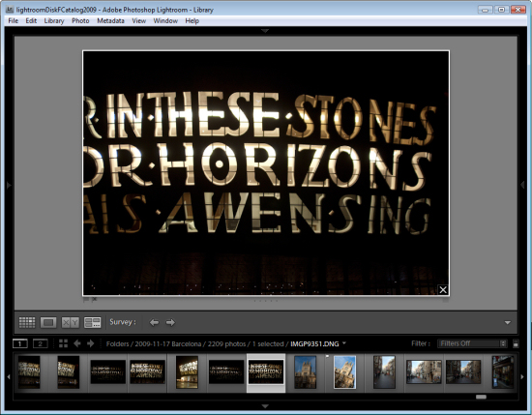
Task: Open toolbar content dropdown arrow
Action: [x=508, y=322]
